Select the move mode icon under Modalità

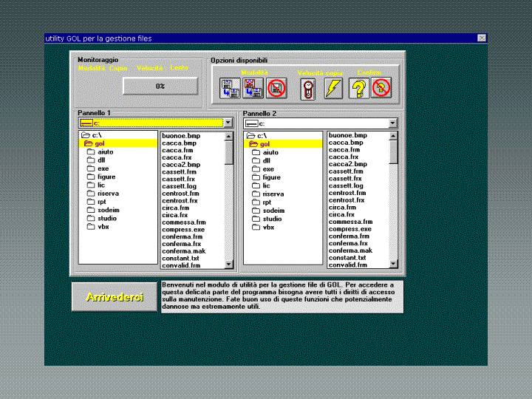(253, 89)
